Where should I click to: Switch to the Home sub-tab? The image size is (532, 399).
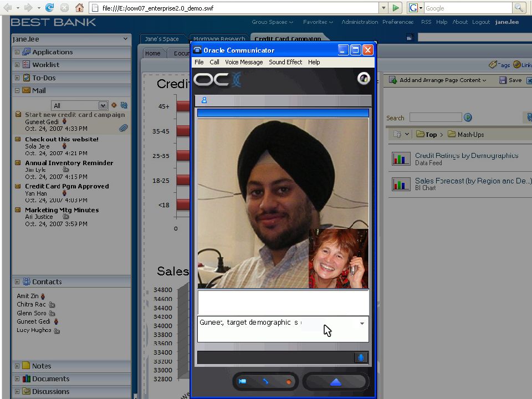click(x=152, y=53)
